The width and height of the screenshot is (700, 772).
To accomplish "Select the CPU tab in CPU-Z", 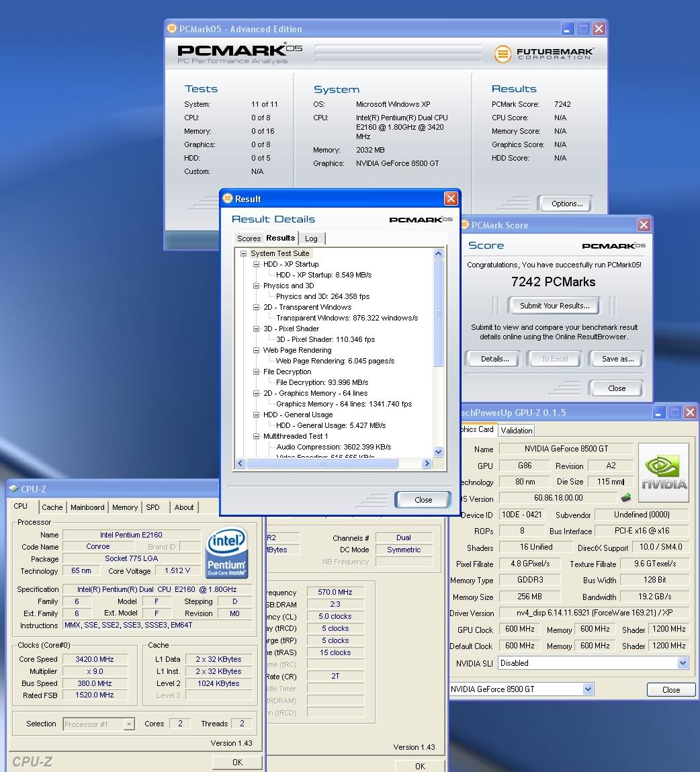I will [x=21, y=506].
